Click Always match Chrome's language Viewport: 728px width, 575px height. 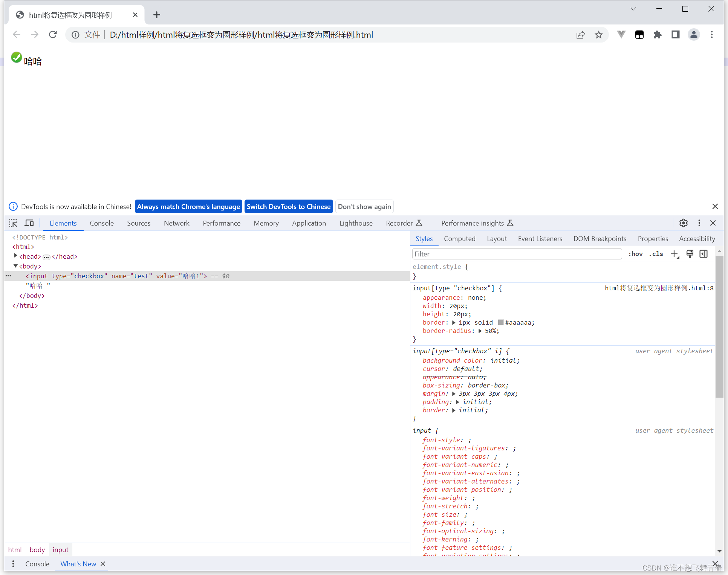(x=188, y=206)
